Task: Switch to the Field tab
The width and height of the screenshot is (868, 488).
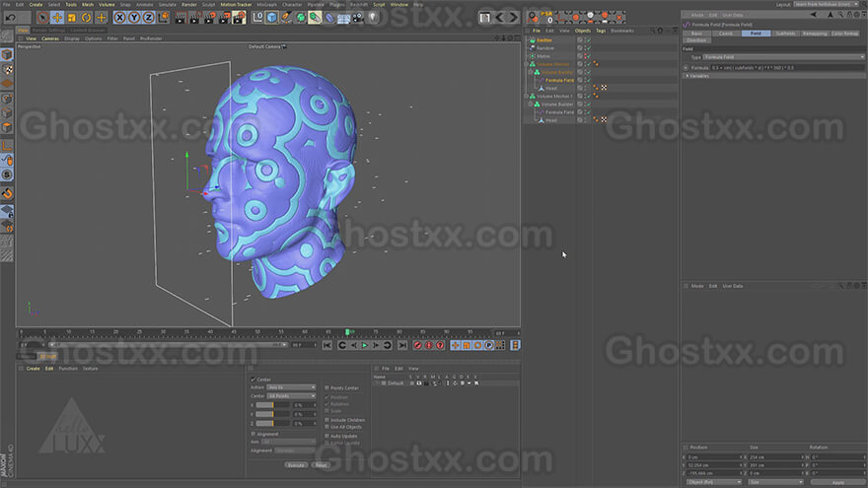Action: tap(756, 34)
